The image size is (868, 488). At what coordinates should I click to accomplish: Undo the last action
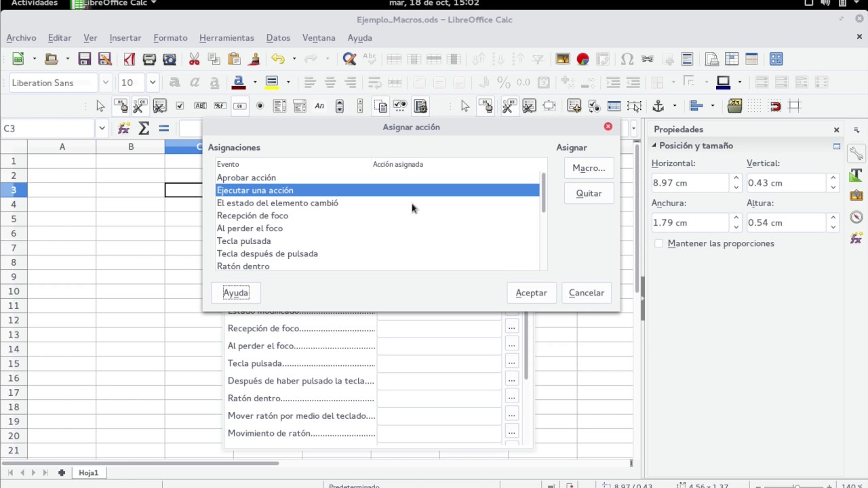(277, 59)
